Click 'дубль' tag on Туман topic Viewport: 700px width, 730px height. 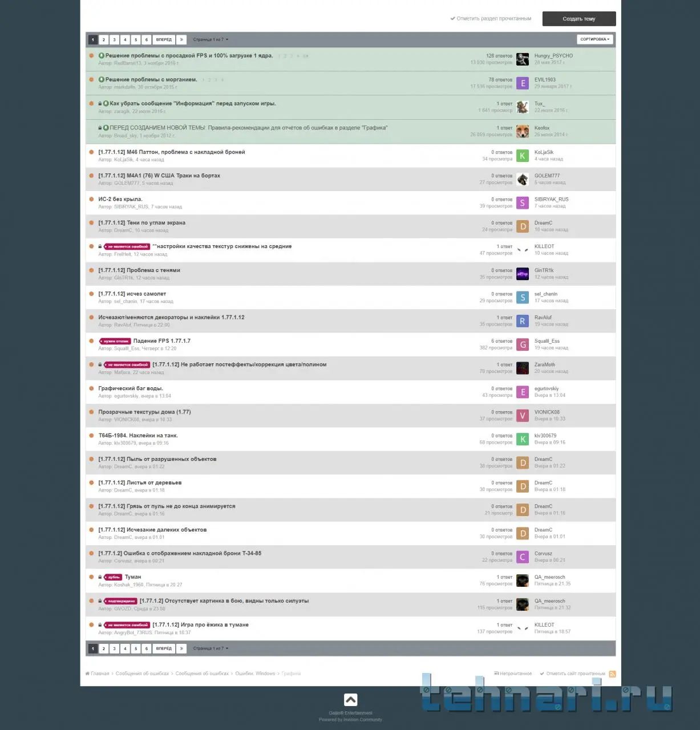(113, 577)
